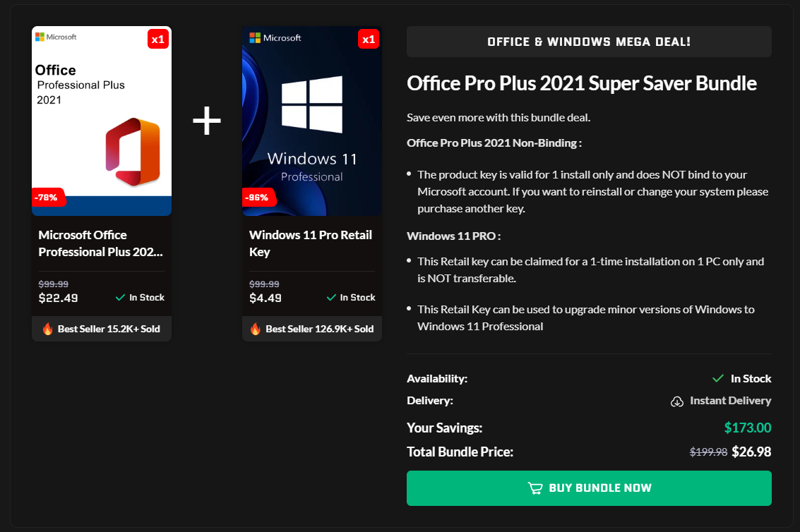
Task: Open the Office Professional Plus 2021 product image
Action: pos(102,121)
